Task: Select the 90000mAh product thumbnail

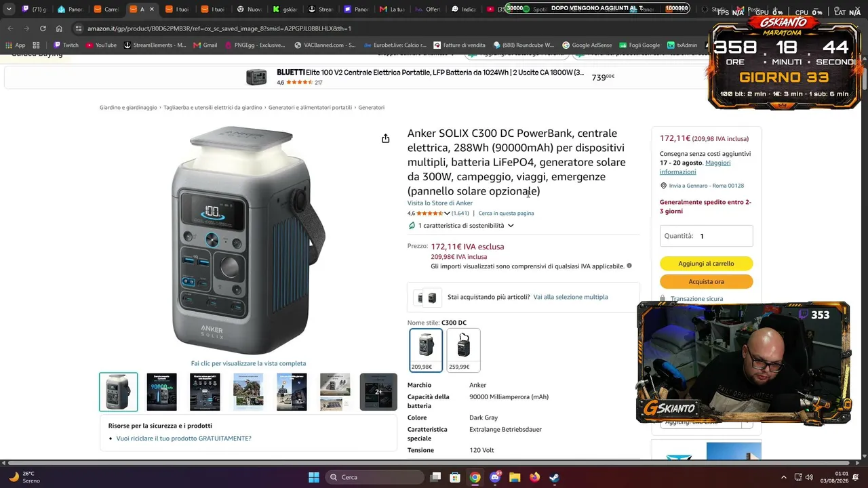Action: coord(161,392)
